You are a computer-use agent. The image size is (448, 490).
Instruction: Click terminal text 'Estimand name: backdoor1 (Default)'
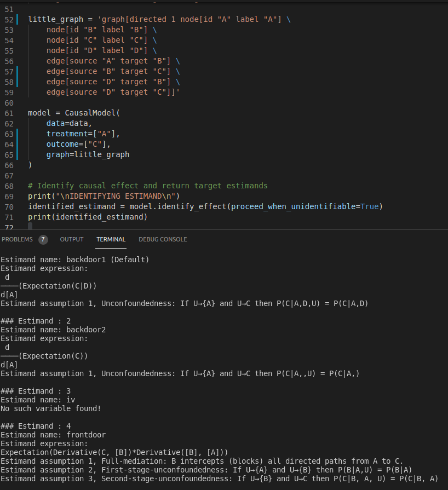75,260
